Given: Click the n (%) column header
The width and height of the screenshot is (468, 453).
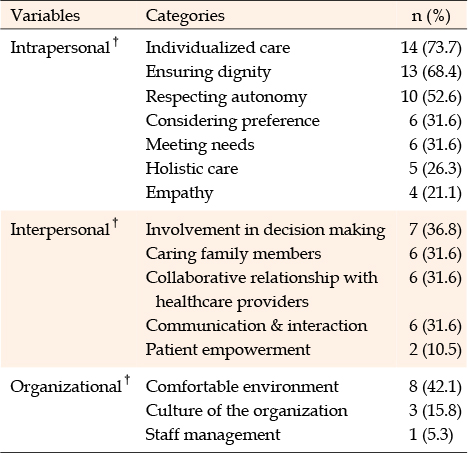Looking at the screenshot, I should [x=431, y=16].
